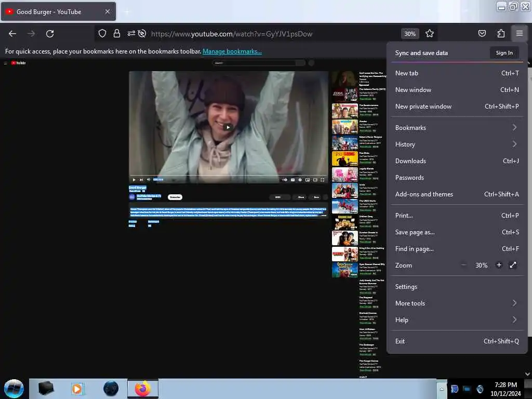The image size is (532, 399).
Task: Open the Annie movie thumbnail
Action: pyautogui.click(x=344, y=190)
